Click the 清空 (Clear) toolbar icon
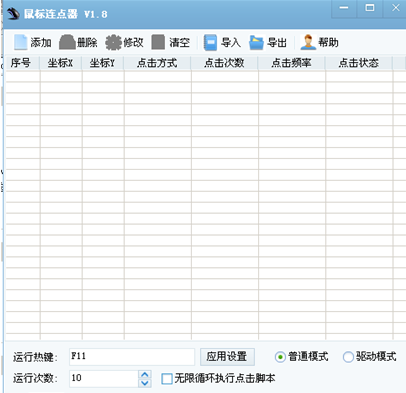The width and height of the screenshot is (406, 393). pos(158,43)
